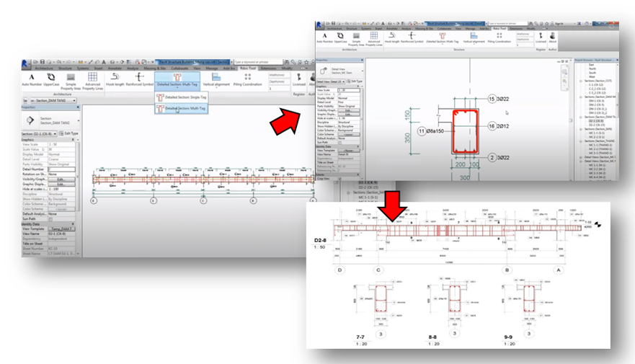635x364 pixels.
Task: Click the Open folder icon in the Section window quick access bar
Action: (35, 62)
